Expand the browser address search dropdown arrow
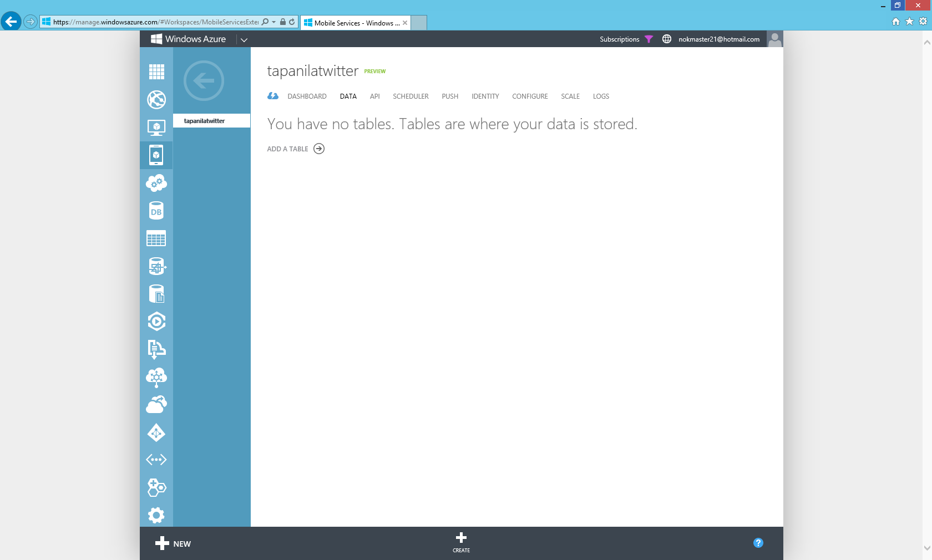 (273, 22)
